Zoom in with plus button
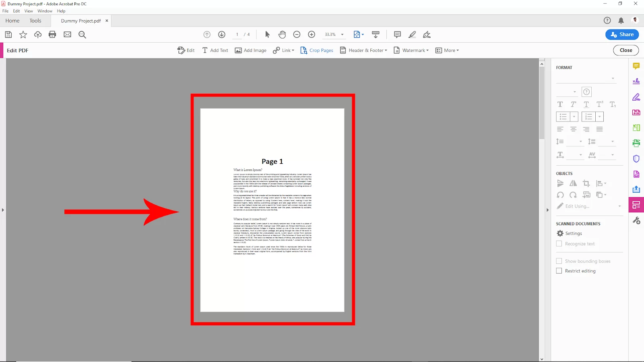This screenshot has width=644, height=362. click(312, 35)
